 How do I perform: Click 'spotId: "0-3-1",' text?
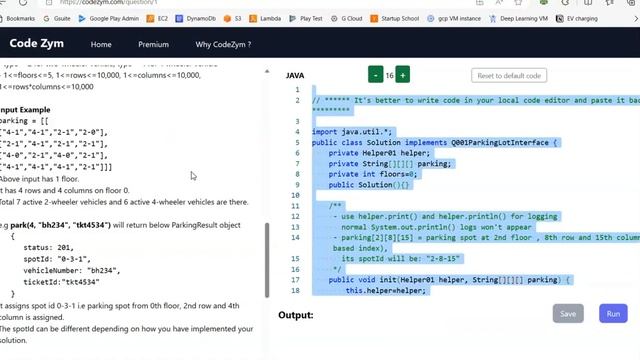click(57, 259)
